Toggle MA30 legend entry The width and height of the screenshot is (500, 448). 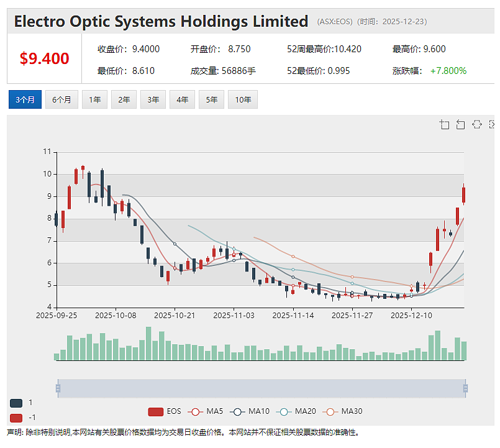click(x=342, y=411)
